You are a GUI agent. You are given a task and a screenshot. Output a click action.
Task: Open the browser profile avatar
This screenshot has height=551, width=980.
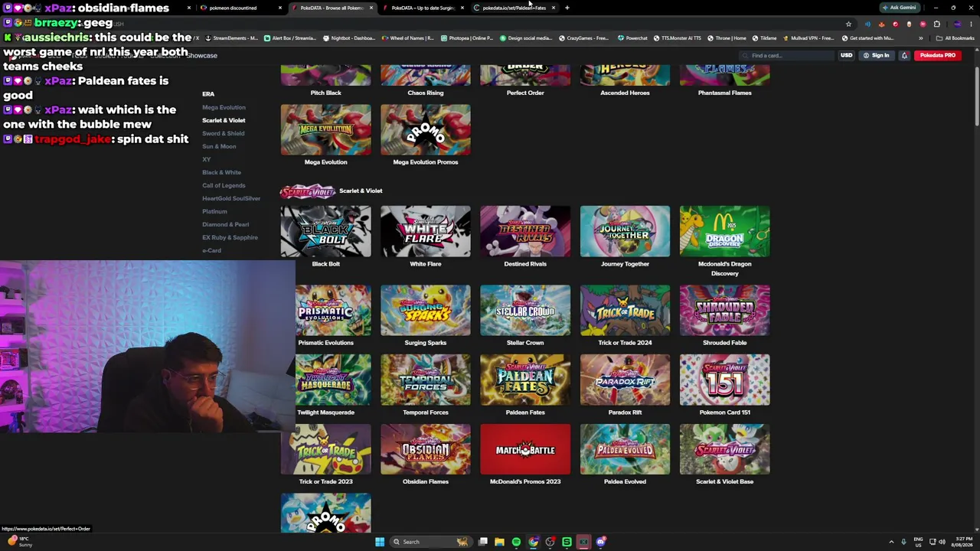coord(957,24)
